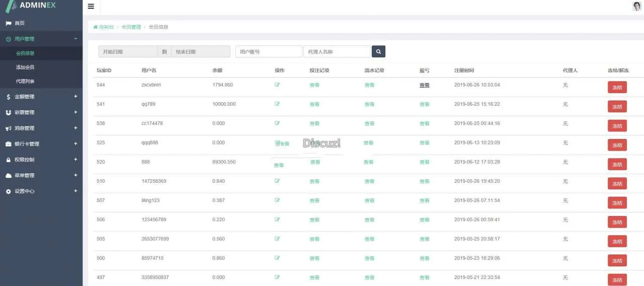Click the magnifier search button

378,51
